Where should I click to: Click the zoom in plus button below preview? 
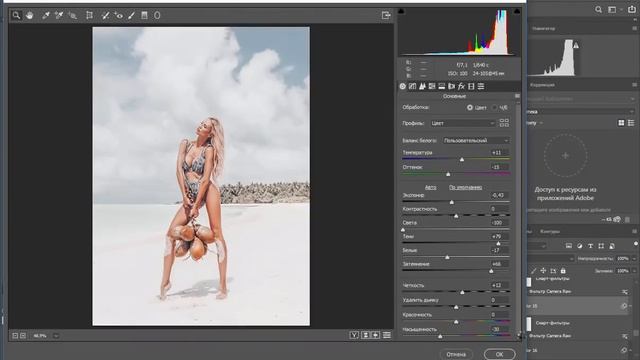(23, 336)
